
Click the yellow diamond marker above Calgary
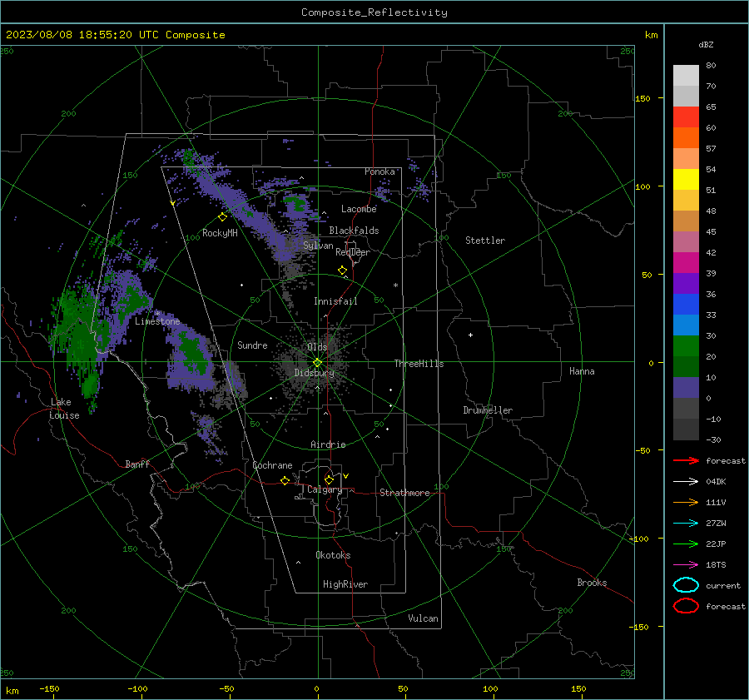[x=329, y=479]
